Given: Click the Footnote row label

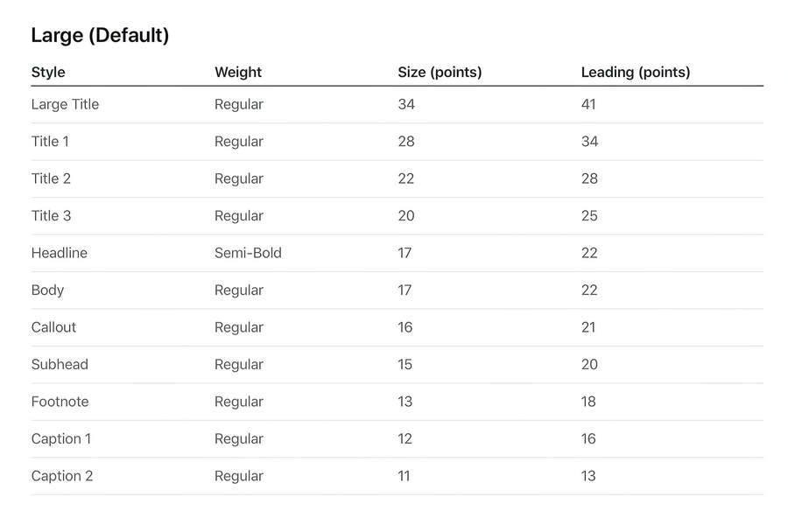Looking at the screenshot, I should [x=60, y=402].
